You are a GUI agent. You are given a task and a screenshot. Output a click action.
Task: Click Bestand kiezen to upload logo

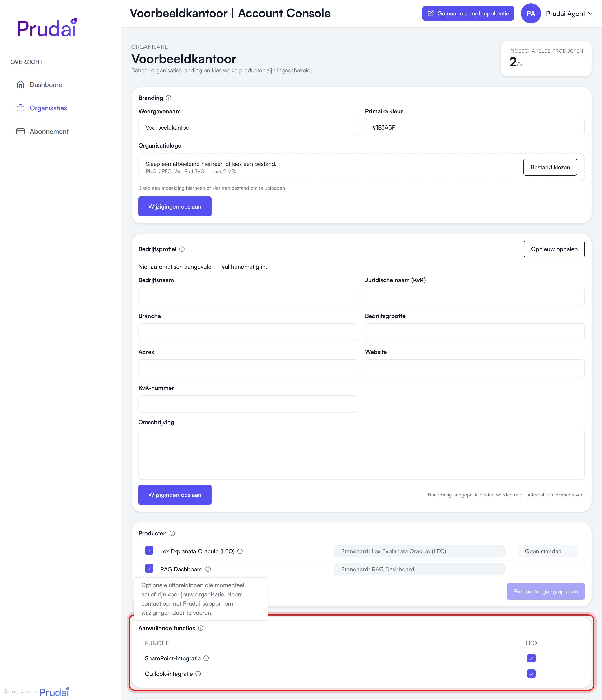[550, 167]
